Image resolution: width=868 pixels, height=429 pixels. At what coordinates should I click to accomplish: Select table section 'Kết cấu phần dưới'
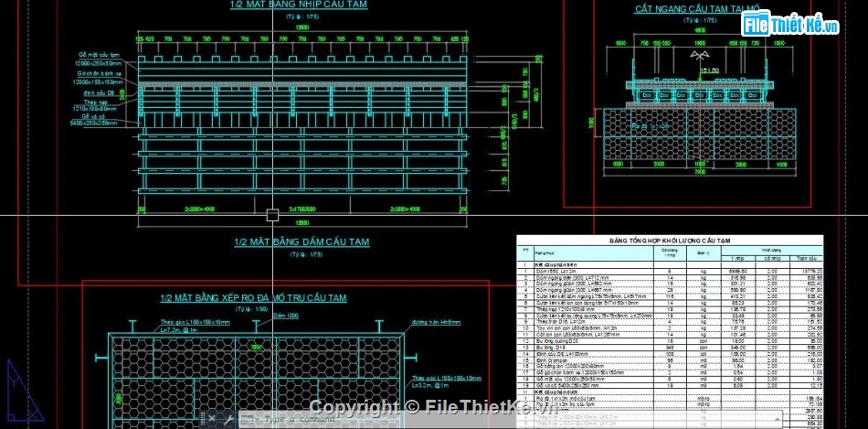coord(556,391)
